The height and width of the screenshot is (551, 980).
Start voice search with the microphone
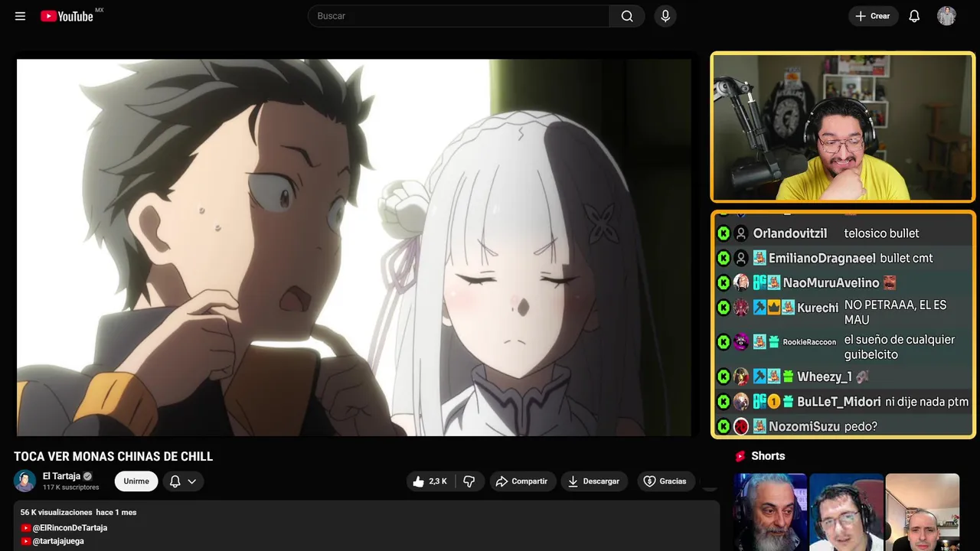665,16
